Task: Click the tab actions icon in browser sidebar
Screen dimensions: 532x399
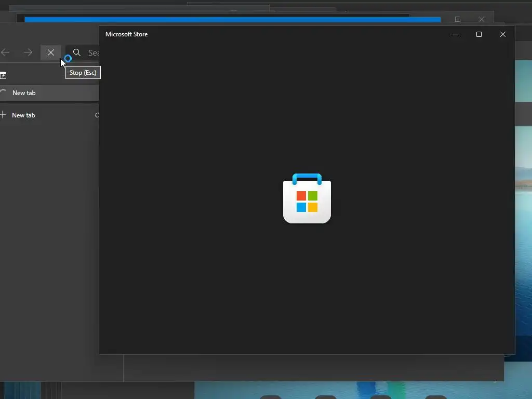Action: [x=3, y=75]
